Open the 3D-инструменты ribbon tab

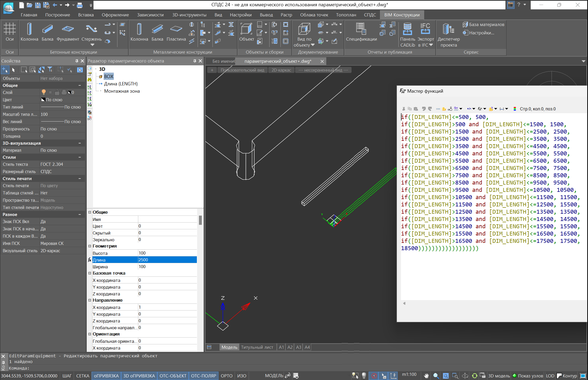tap(189, 15)
